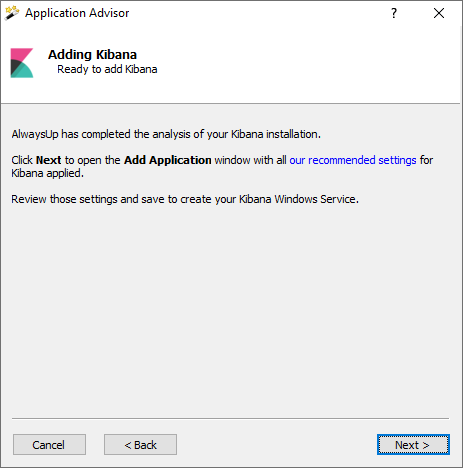Viewport: 463px width, 468px height.
Task: Click the 'AlwaysUp has completed the analysis' sentence
Action: 166,134
